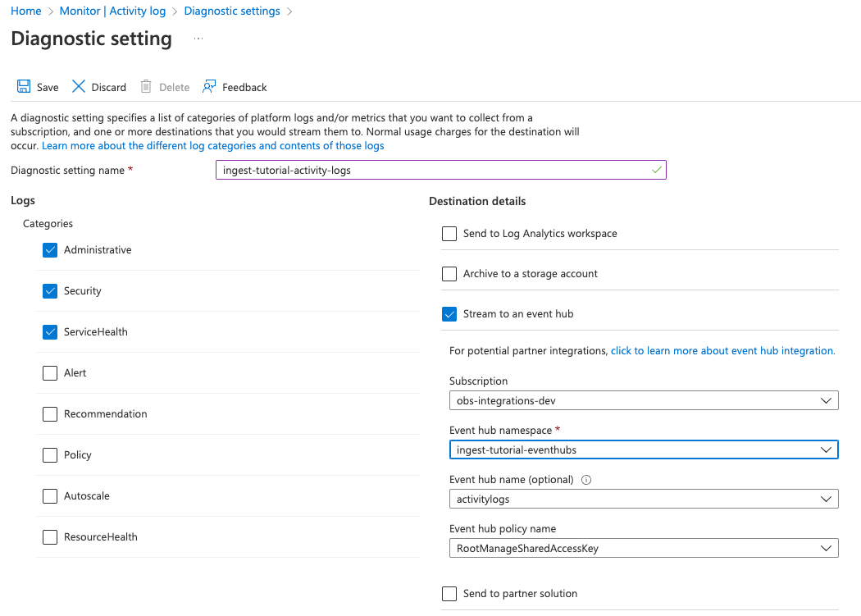The image size is (861, 616).
Task: Click the Delete trash icon
Action: pyautogui.click(x=145, y=86)
